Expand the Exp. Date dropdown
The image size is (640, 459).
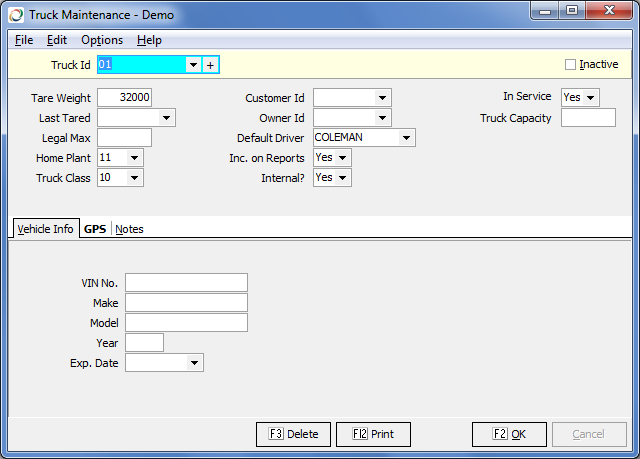coord(194,363)
